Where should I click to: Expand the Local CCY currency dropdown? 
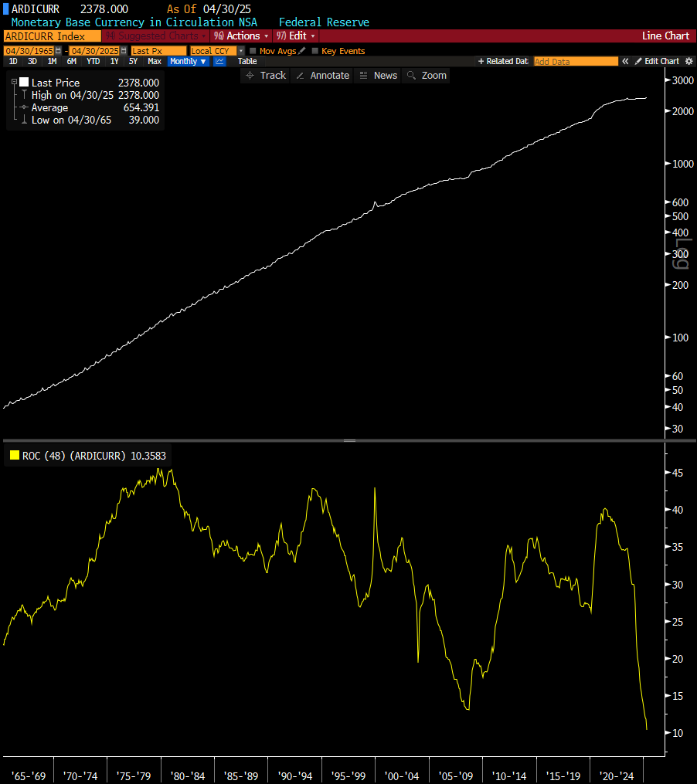241,50
